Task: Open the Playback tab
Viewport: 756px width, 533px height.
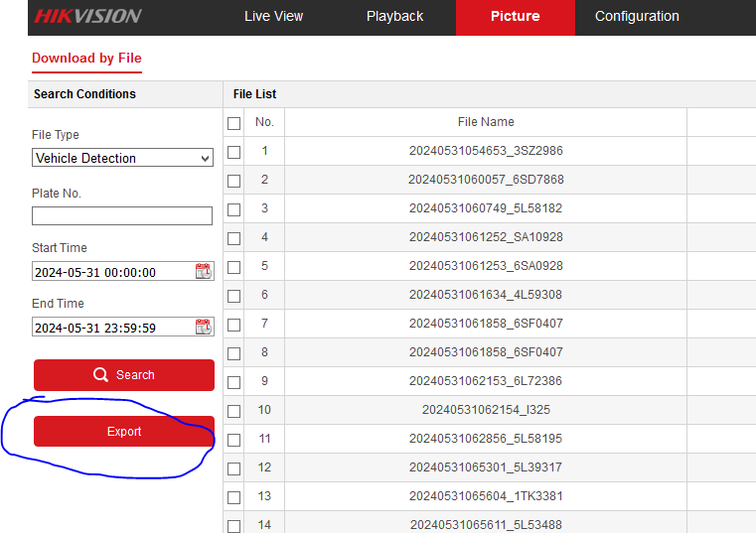Action: (x=394, y=17)
